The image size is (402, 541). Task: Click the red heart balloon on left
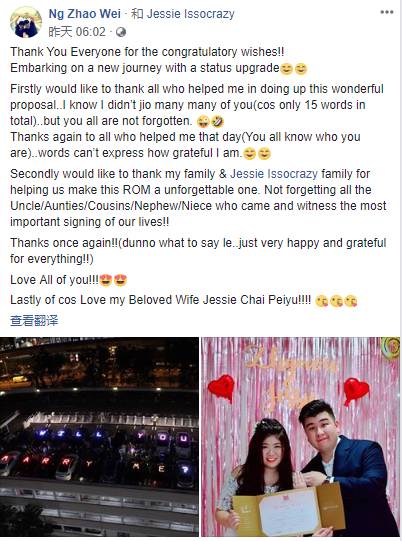[222, 387]
